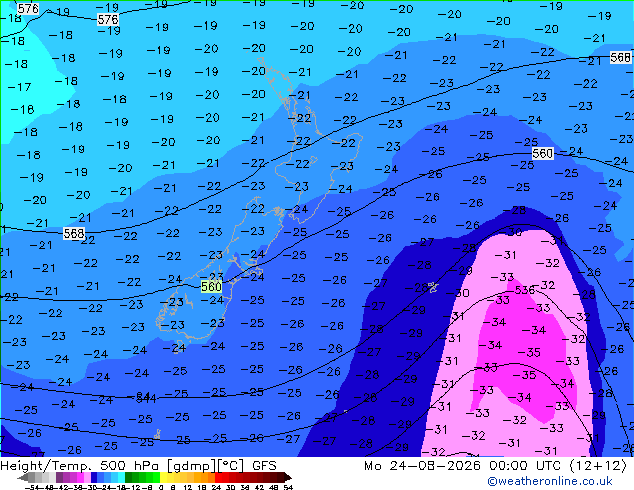The height and width of the screenshot is (490, 634).
Task: Click the '00:00 UTC' time text
Action: pos(527,466)
